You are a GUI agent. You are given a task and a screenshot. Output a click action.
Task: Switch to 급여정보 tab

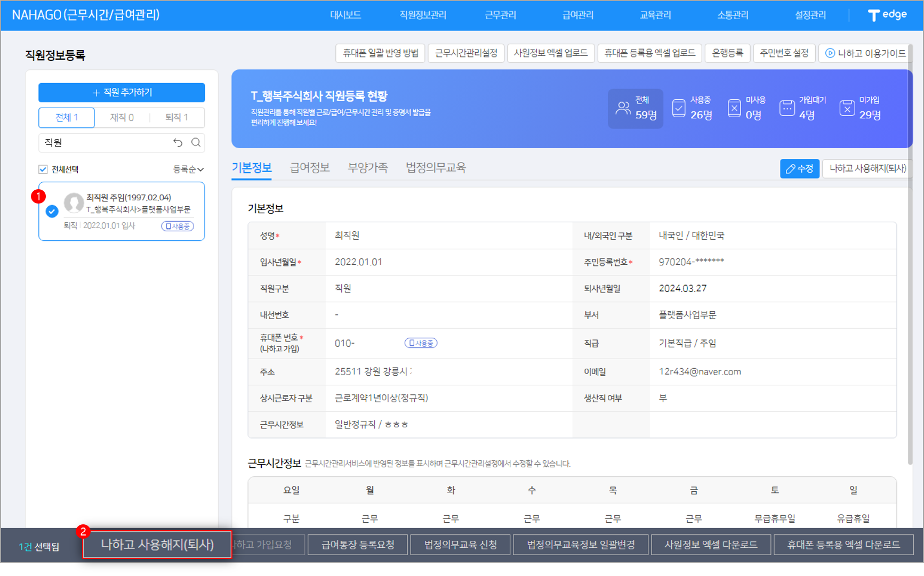[x=310, y=168]
